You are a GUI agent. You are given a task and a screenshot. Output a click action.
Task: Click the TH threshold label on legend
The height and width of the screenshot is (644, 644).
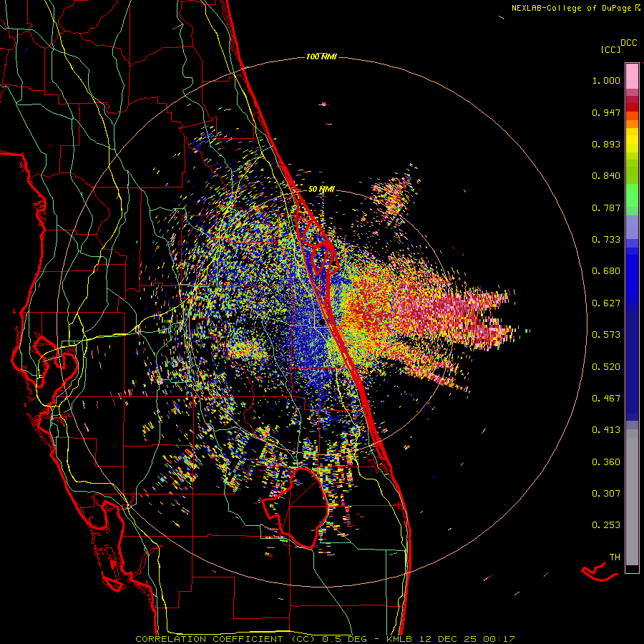click(615, 557)
